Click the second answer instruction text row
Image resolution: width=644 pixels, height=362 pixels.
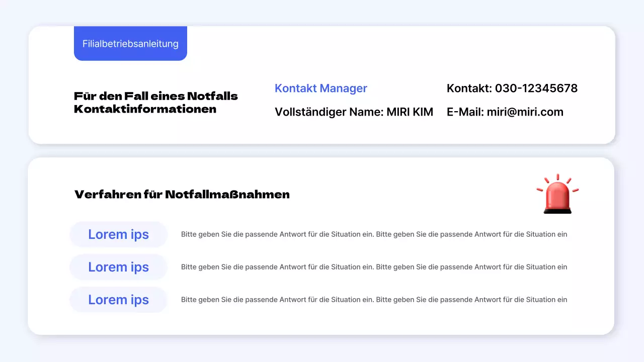point(374,266)
